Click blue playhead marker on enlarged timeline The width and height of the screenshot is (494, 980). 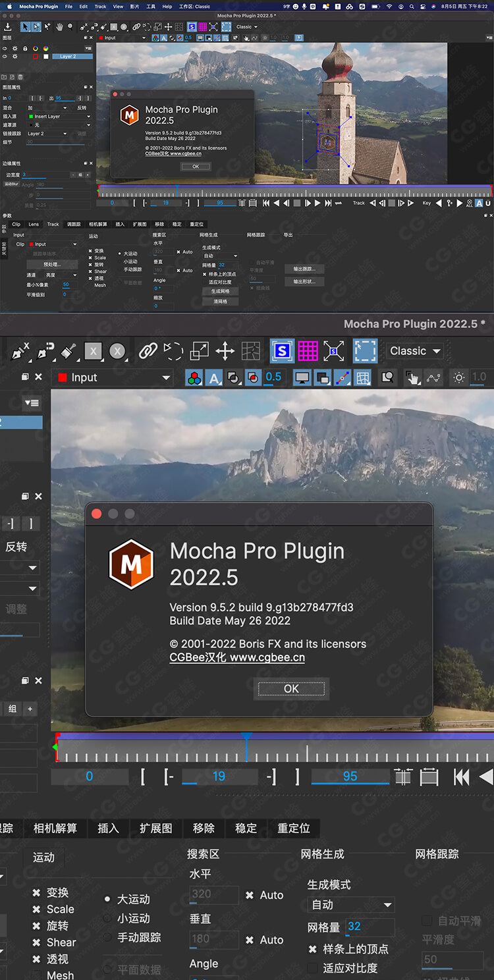point(246,736)
